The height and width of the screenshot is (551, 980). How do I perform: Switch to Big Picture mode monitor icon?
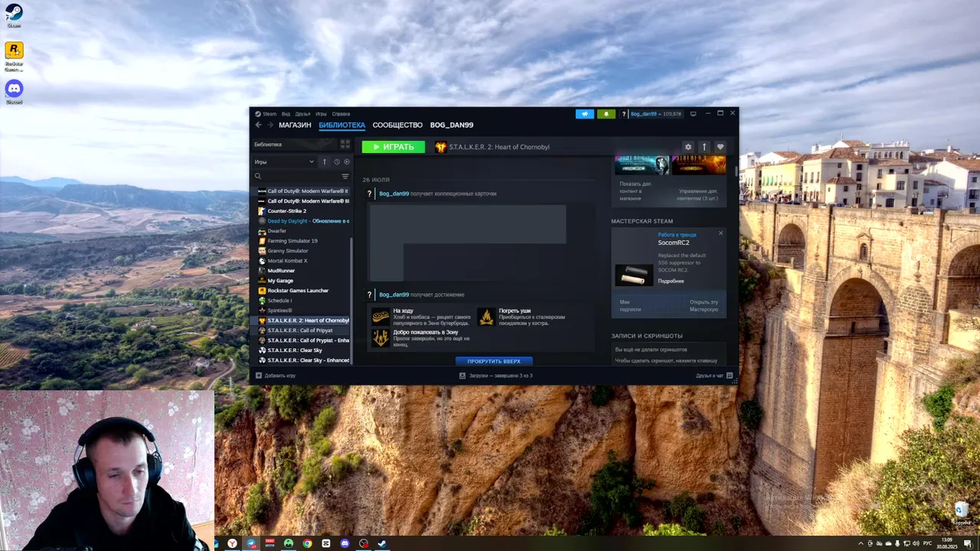pyautogui.click(x=693, y=114)
